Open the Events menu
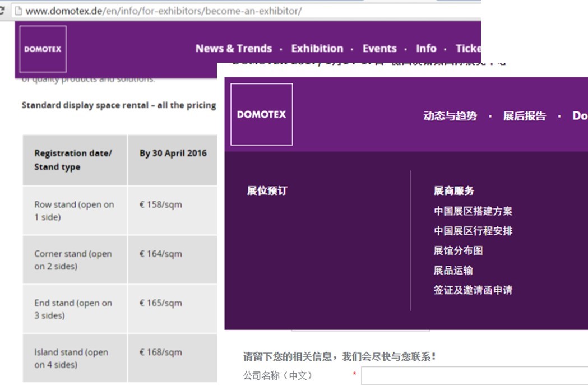The width and height of the screenshot is (588, 386). 379,48
